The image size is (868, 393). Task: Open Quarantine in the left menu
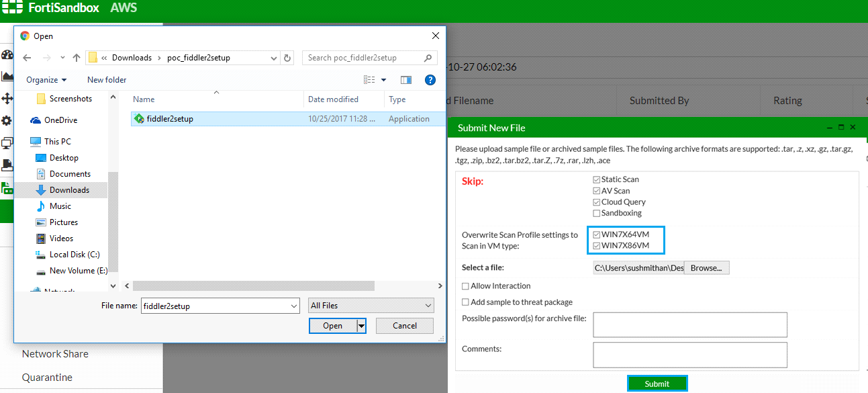[47, 378]
